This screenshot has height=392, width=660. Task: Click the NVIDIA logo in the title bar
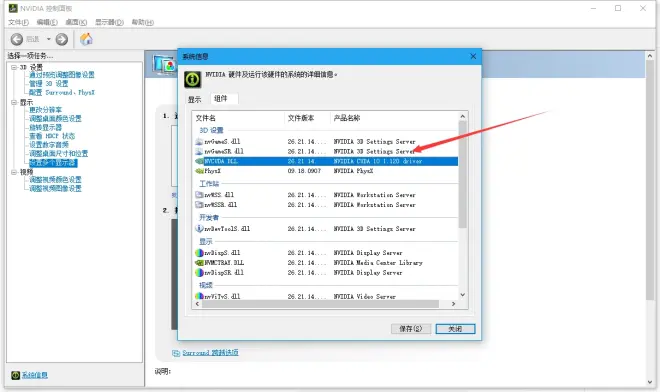click(13, 8)
